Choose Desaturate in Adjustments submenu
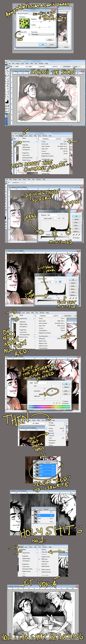Image resolution: width=86 pixels, height=644 pixels. (51, 338)
